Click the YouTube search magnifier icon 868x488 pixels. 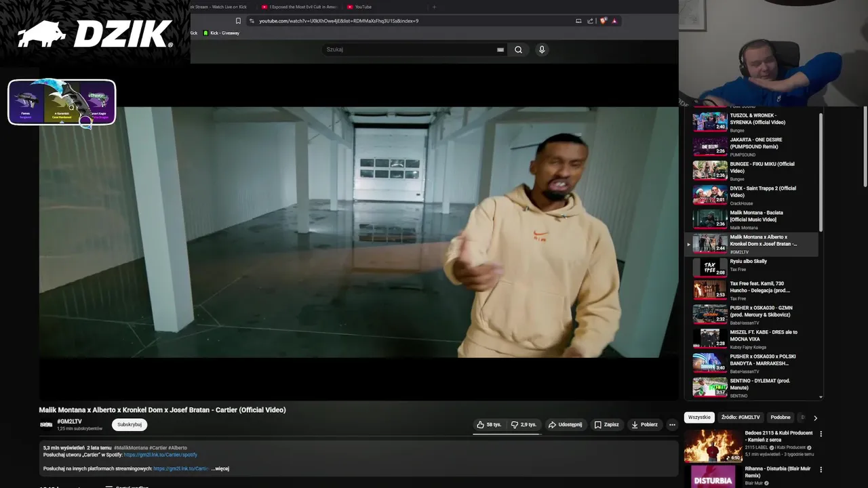518,49
